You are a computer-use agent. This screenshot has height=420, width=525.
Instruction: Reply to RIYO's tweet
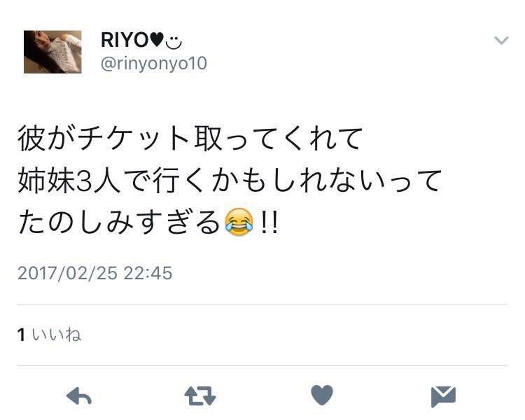point(79,396)
